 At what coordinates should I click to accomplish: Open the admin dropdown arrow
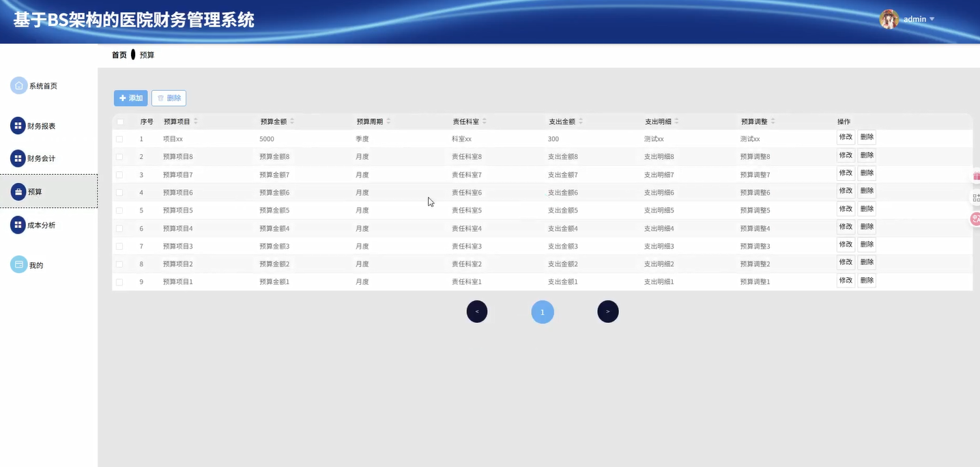(x=932, y=19)
